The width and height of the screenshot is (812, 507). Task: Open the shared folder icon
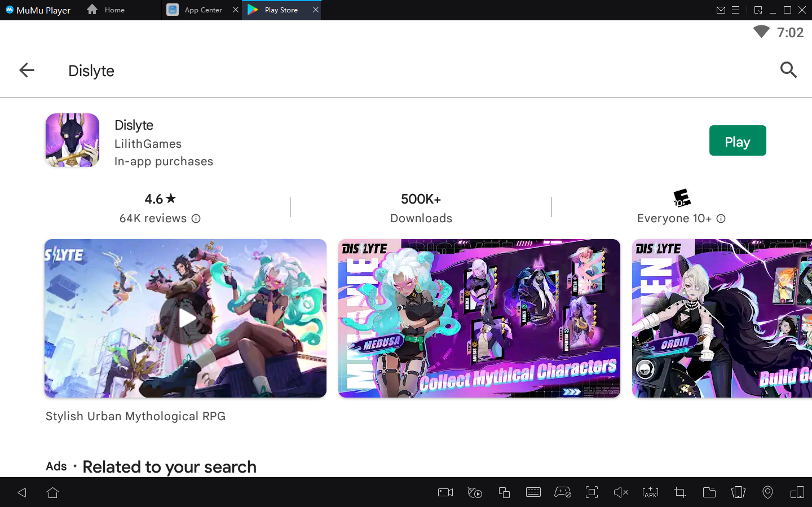pyautogui.click(x=709, y=492)
